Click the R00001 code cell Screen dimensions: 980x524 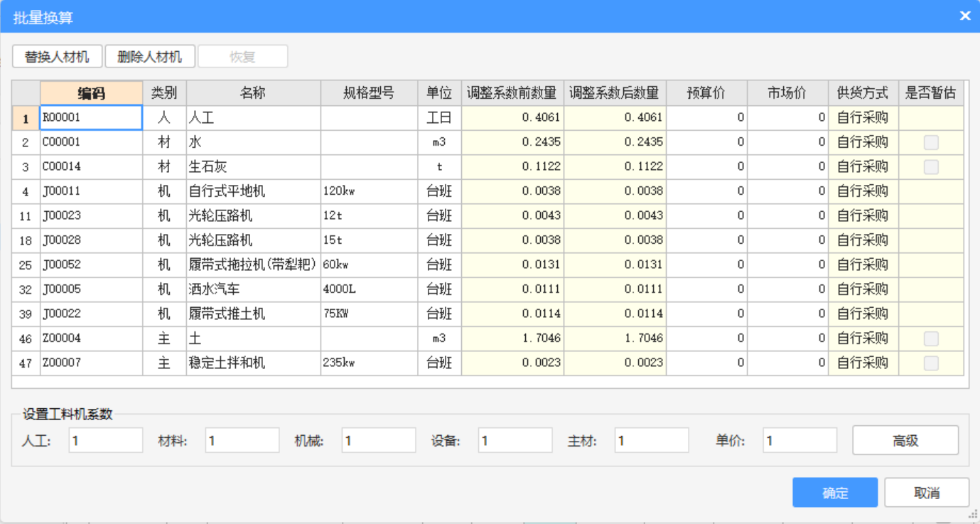point(91,118)
